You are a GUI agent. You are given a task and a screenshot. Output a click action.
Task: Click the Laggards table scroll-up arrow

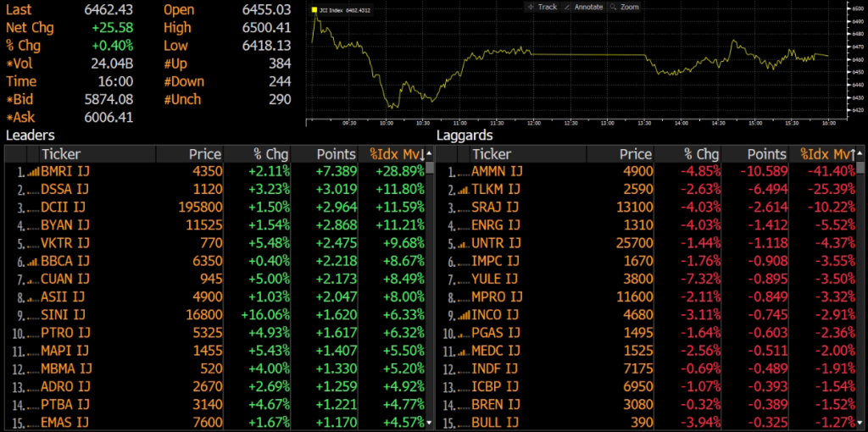coord(860,156)
